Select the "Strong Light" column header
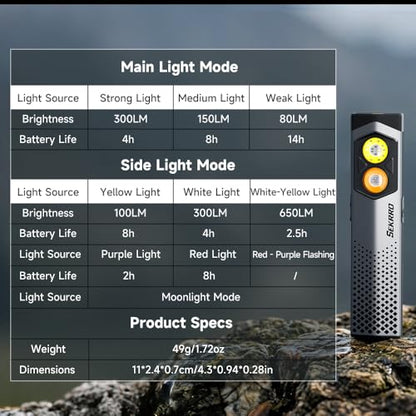The image size is (416, 416). pos(130,98)
